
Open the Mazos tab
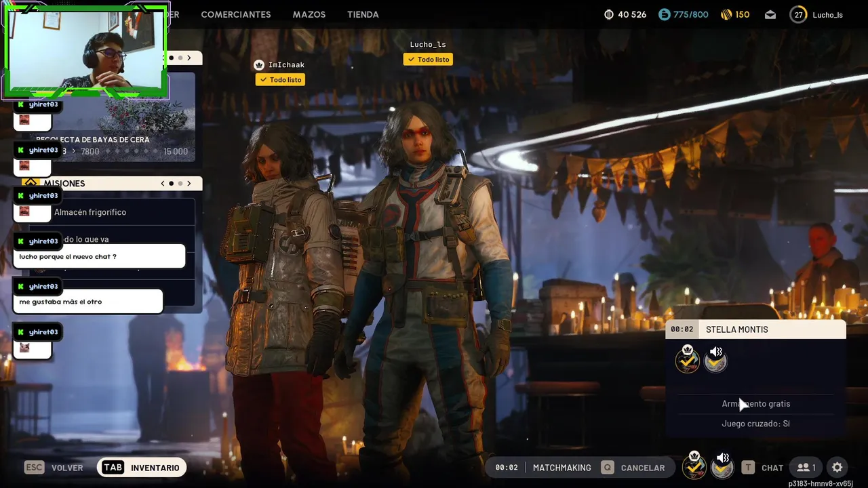tap(309, 14)
